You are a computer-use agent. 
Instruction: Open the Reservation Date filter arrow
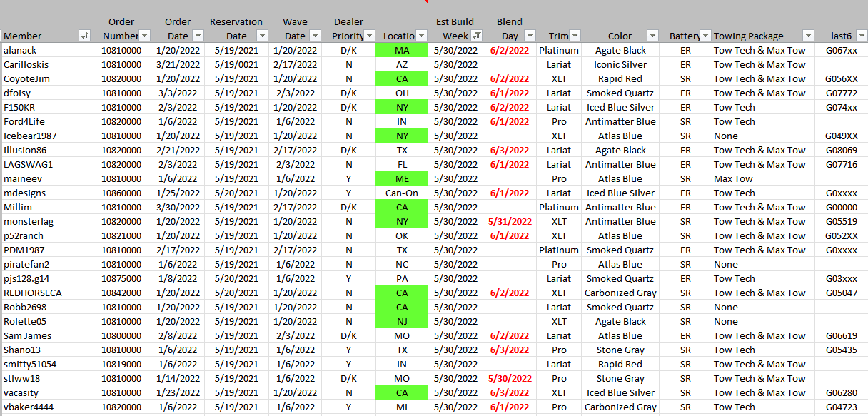click(x=261, y=36)
